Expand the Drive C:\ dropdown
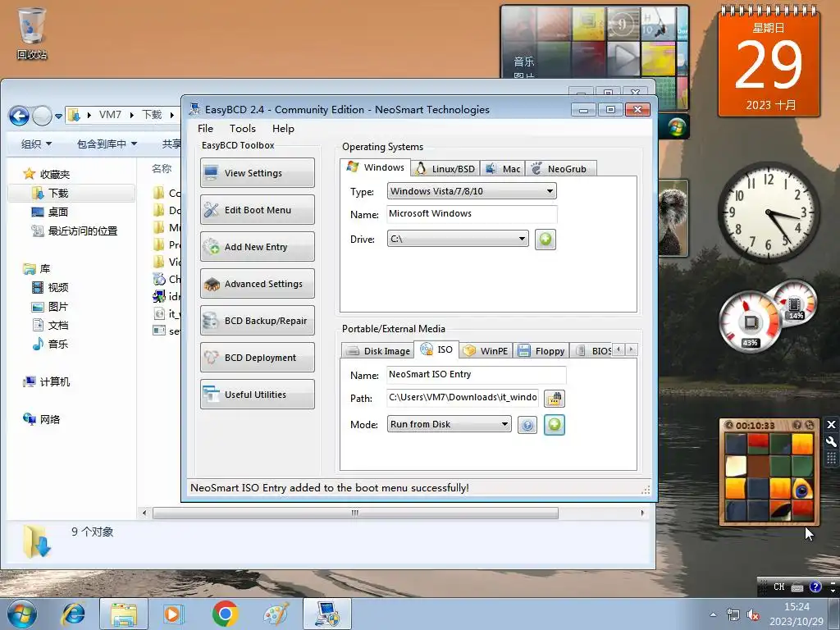This screenshot has height=630, width=840. pyautogui.click(x=458, y=239)
